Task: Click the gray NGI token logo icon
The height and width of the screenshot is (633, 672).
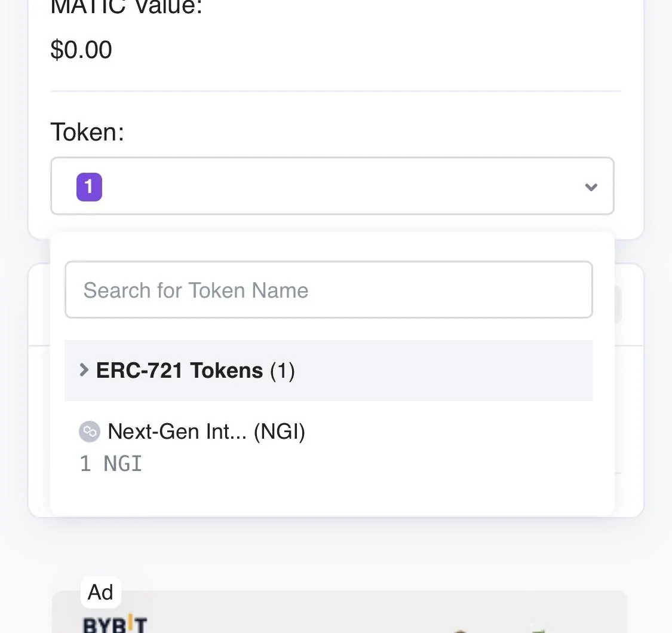Action: point(89,432)
